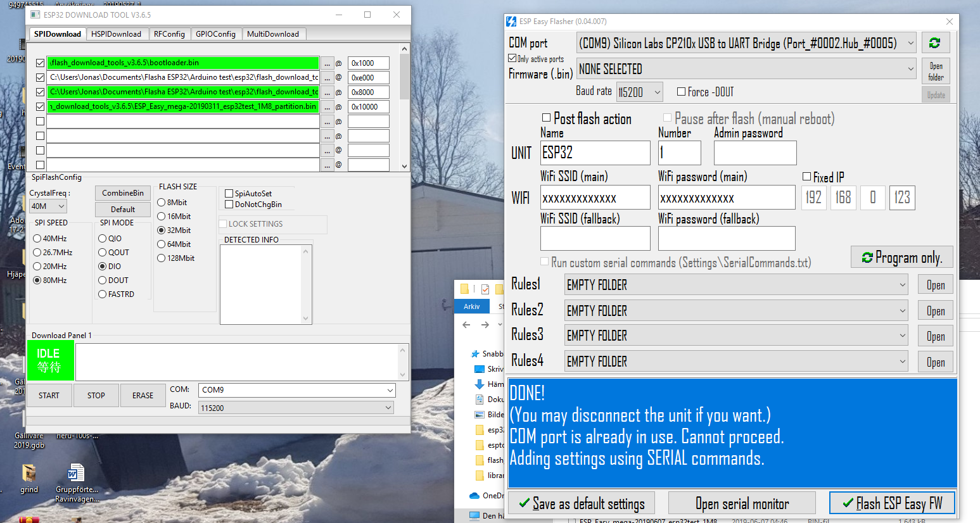Expand the Rules4 EMPTY FOLDER dropdown
This screenshot has height=523, width=980.
(736, 362)
